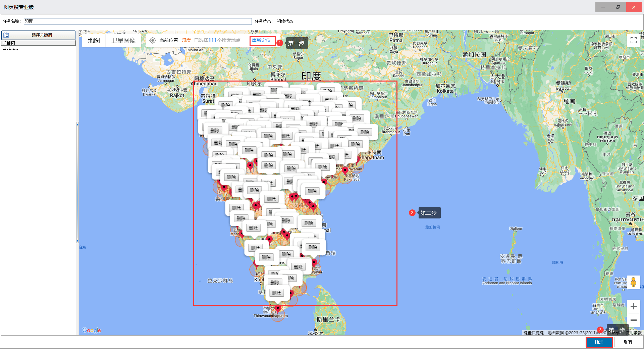Image resolution: width=644 pixels, height=349 pixels.
Task: Click 取消 to cancel
Action: coord(628,342)
